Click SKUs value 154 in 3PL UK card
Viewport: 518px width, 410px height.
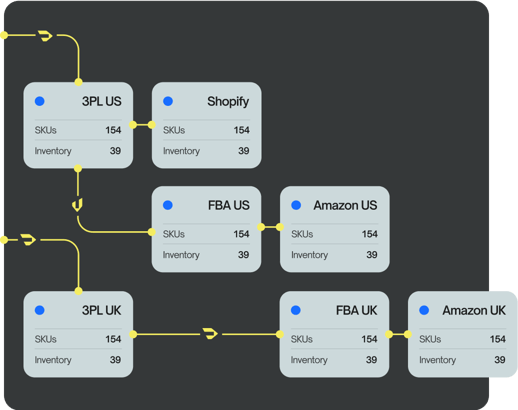(113, 339)
